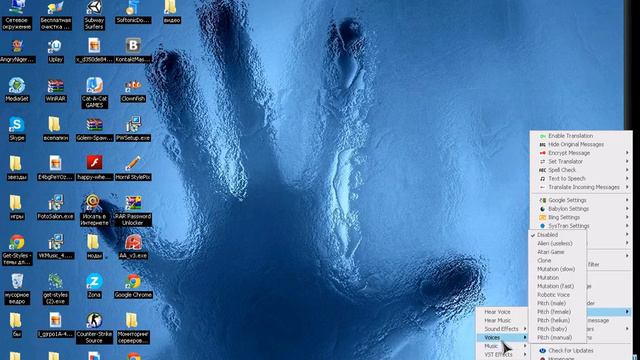Open the моды folder
Image resolution: width=640 pixels, height=360 pixels.
[94, 247]
